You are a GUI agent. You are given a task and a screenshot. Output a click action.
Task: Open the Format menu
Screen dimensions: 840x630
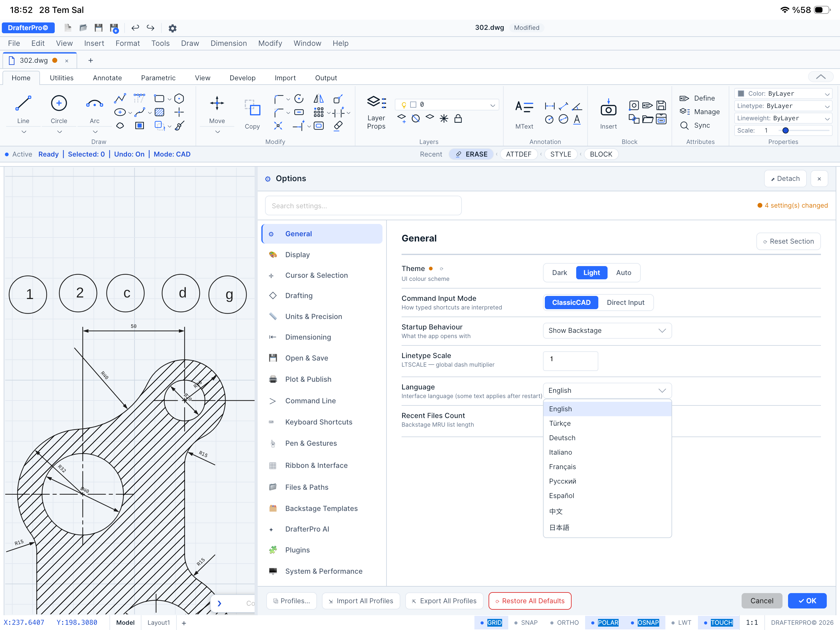pyautogui.click(x=128, y=43)
